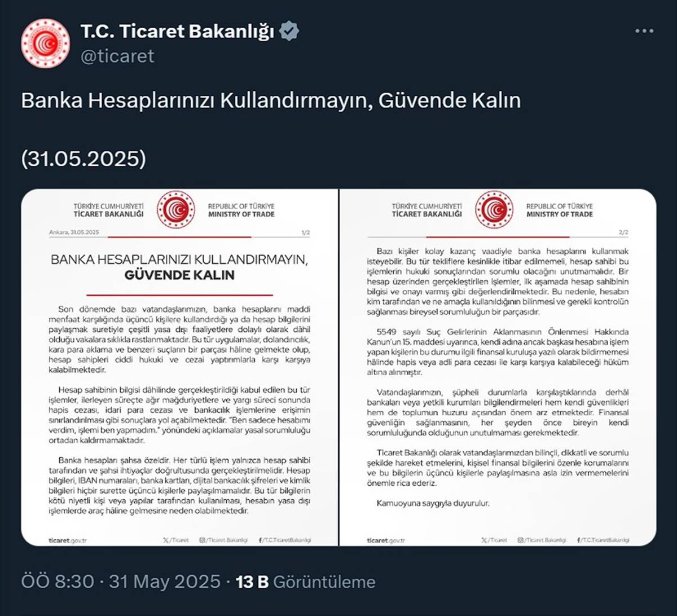Click the ministry emblem atop the first document
The height and width of the screenshot is (616, 677).
175,210
